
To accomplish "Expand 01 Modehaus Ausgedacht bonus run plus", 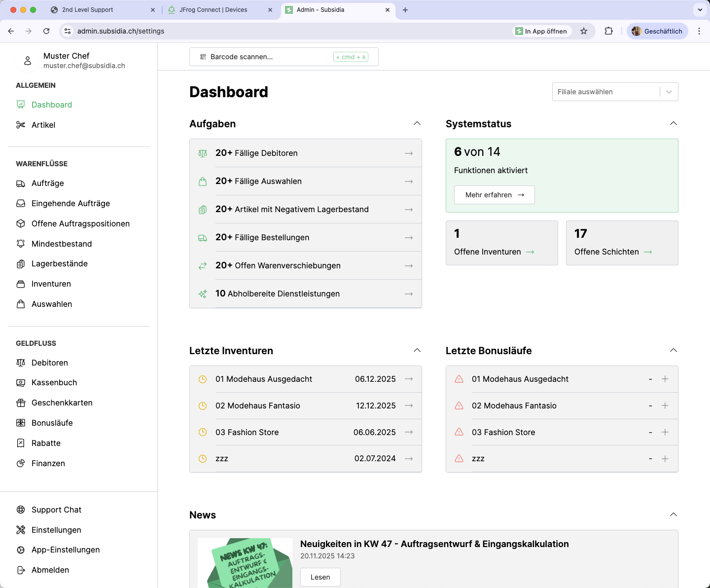I will point(665,379).
